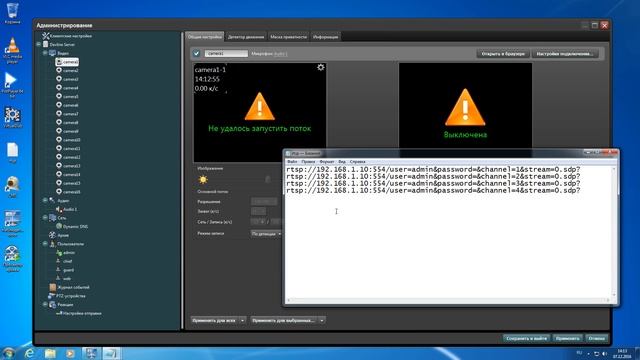Viewport: 640px width, 360px height.
Task: Click the camera1-1 failed stream preview
Action: (x=260, y=112)
